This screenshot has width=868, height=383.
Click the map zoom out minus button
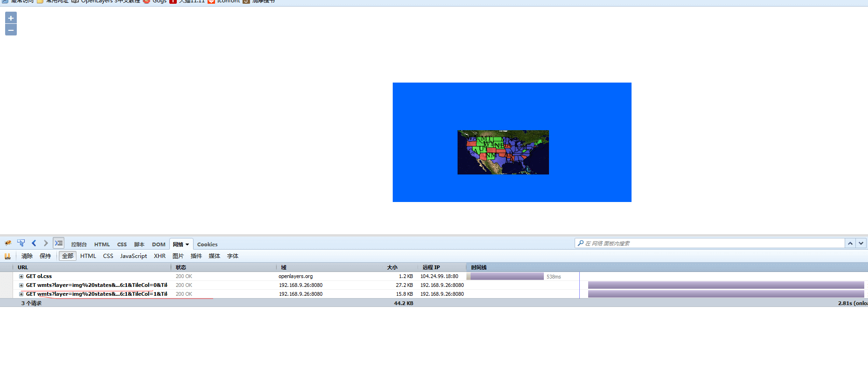coord(11,30)
